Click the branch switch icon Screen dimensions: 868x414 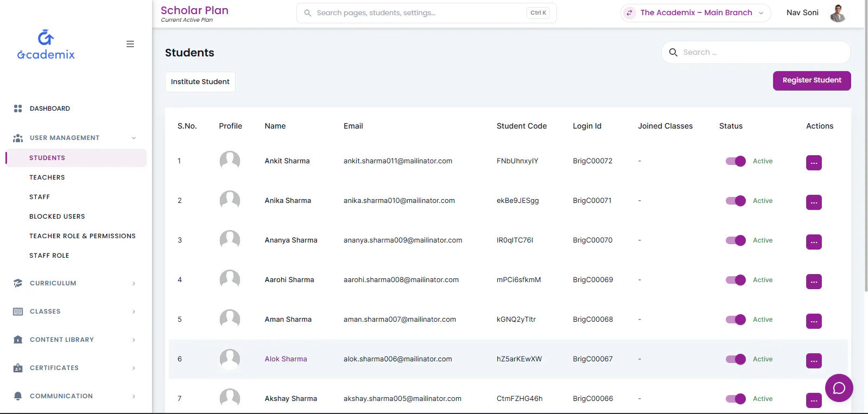pyautogui.click(x=630, y=13)
